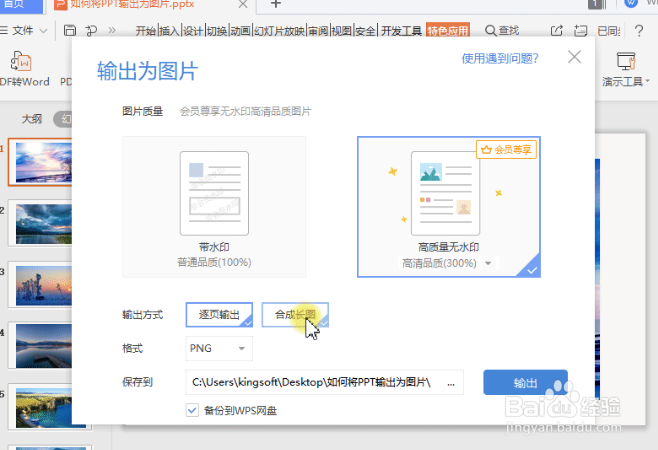Screen dimensions: 658x450
Task: Open the 动画 ribbon tab
Action: 240,31
